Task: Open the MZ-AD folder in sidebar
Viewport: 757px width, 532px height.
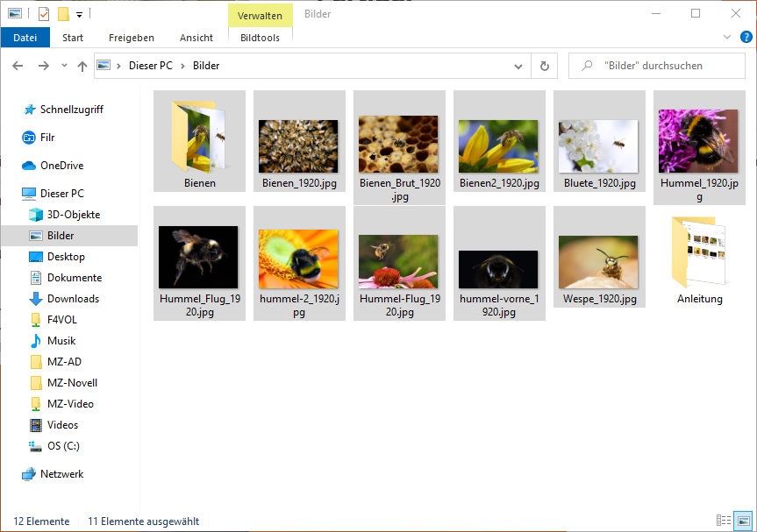Action: point(55,362)
